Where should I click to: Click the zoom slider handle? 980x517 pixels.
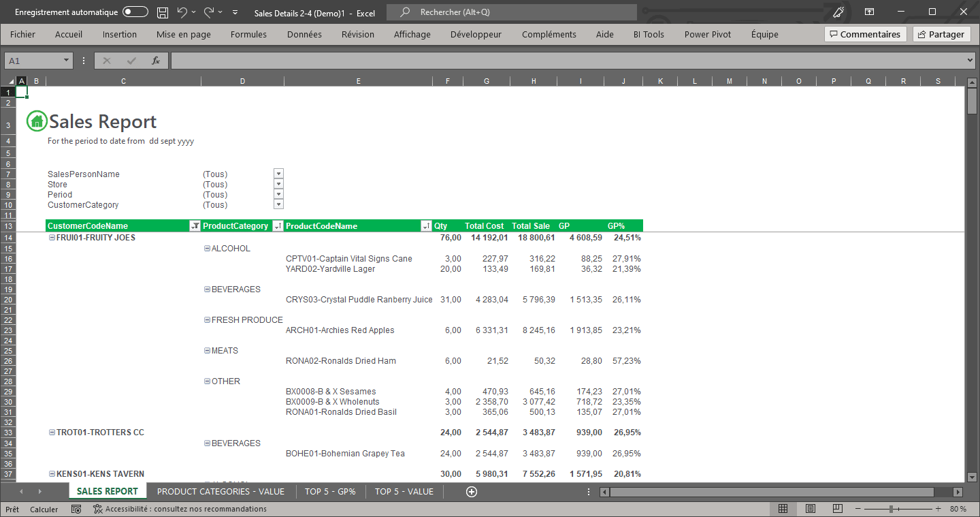click(891, 509)
